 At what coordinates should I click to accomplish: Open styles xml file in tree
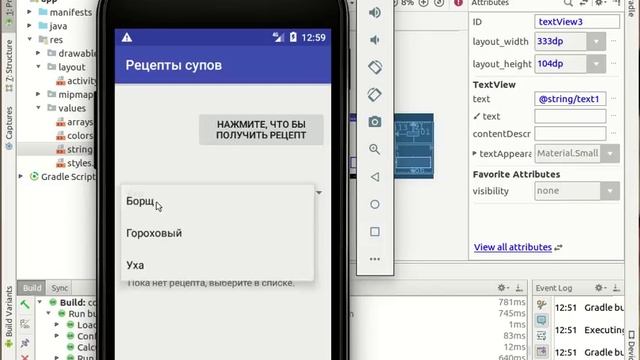click(x=75, y=163)
